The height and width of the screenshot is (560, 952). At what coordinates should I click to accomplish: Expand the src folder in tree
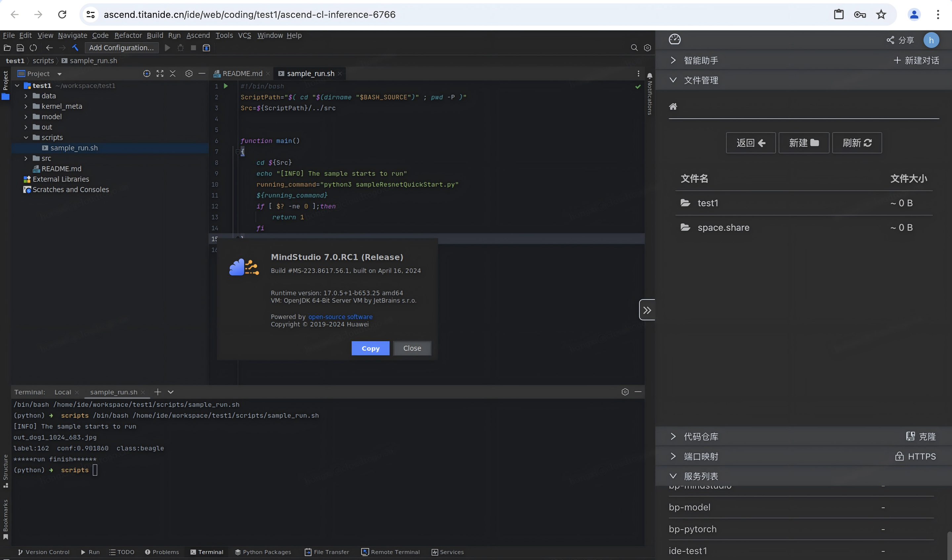coord(26,159)
